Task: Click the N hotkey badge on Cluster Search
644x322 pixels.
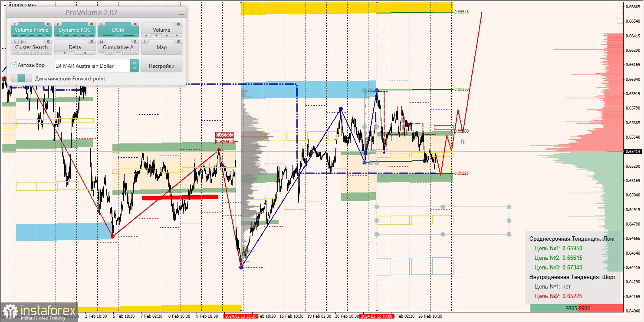Action: (x=22, y=42)
